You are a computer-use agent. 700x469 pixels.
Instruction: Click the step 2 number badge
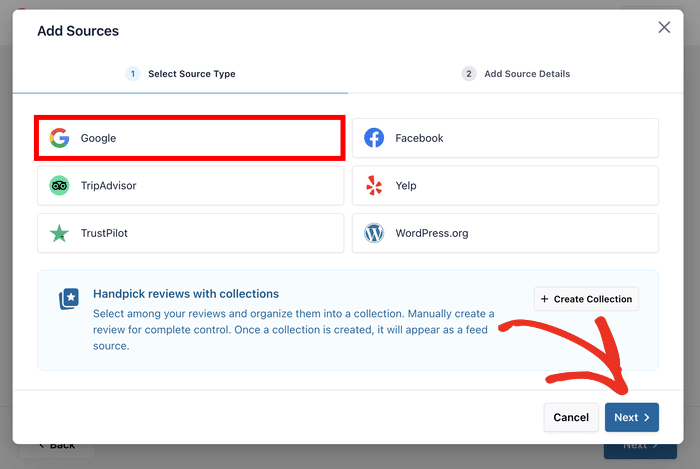469,74
